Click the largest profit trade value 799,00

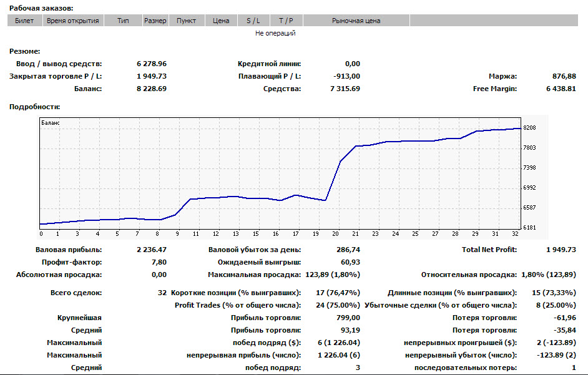(x=348, y=318)
